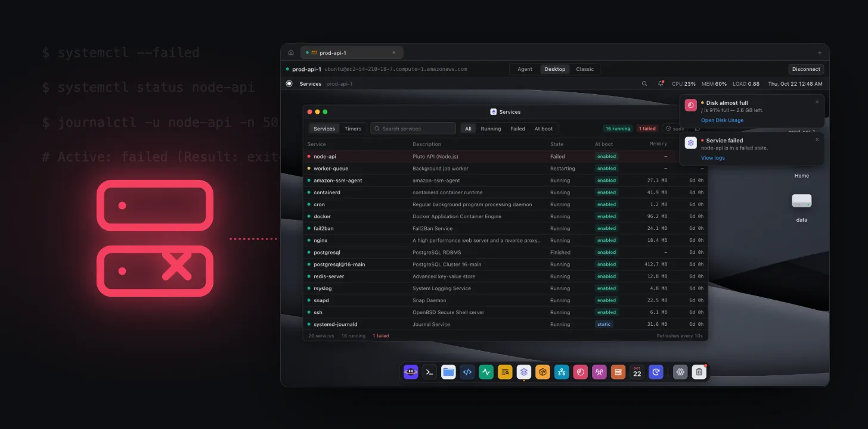Screen dimensions: 868x429
Task: Select the redis-server service row
Action: [505, 276]
